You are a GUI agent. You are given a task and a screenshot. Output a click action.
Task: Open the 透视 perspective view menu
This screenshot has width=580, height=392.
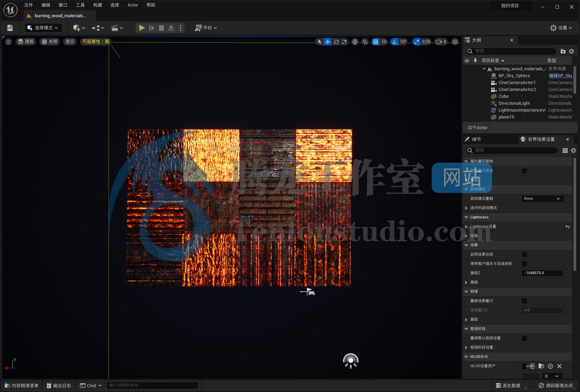coord(26,42)
